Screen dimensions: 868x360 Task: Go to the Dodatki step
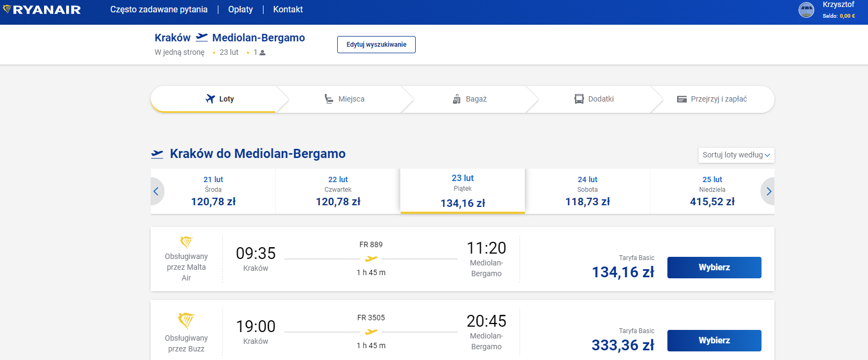point(594,99)
